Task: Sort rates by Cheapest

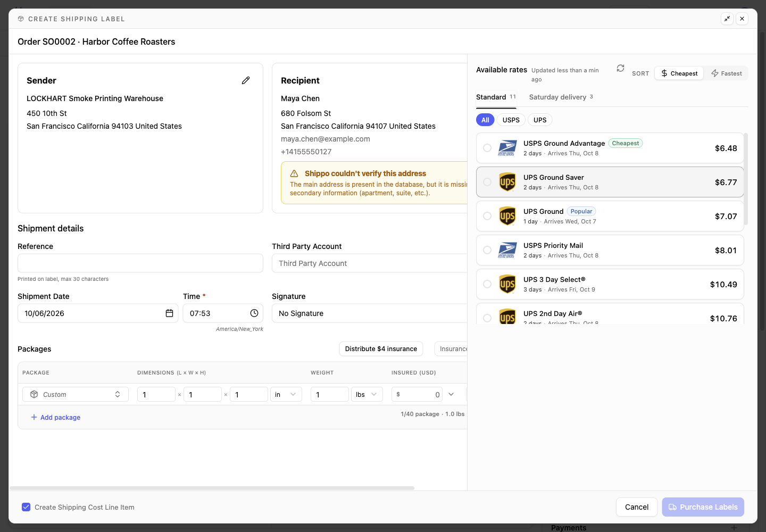Action: [679, 73]
